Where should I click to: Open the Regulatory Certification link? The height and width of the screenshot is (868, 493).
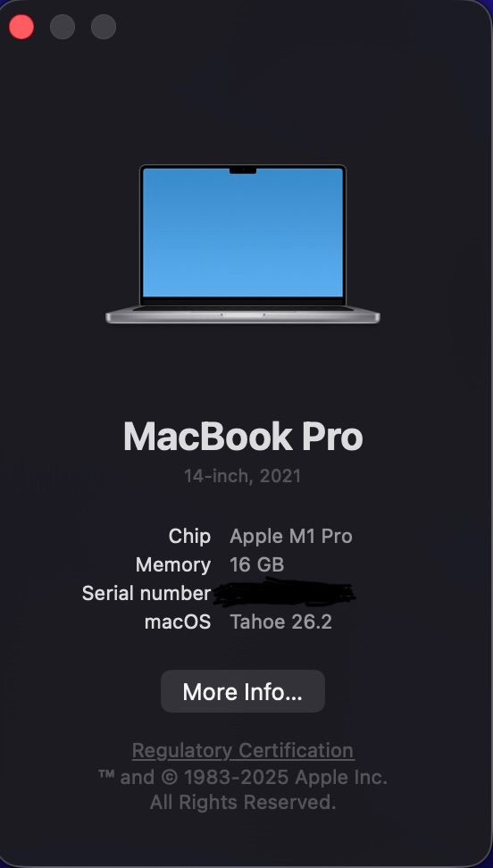click(x=243, y=751)
